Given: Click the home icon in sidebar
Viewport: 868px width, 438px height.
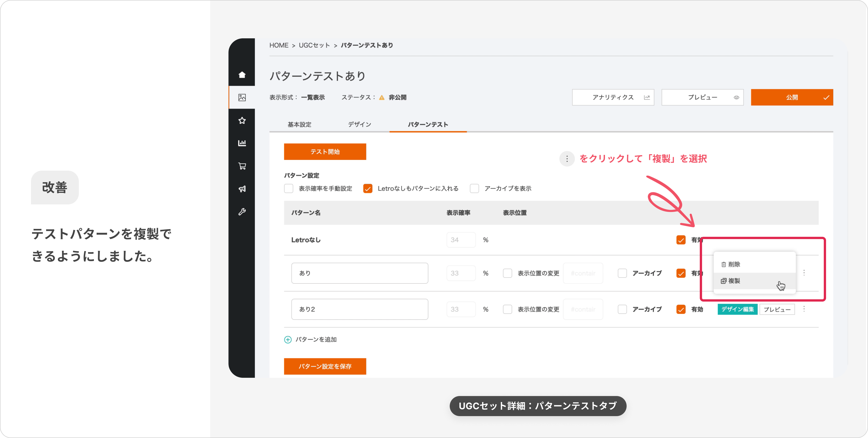Looking at the screenshot, I should click(242, 75).
